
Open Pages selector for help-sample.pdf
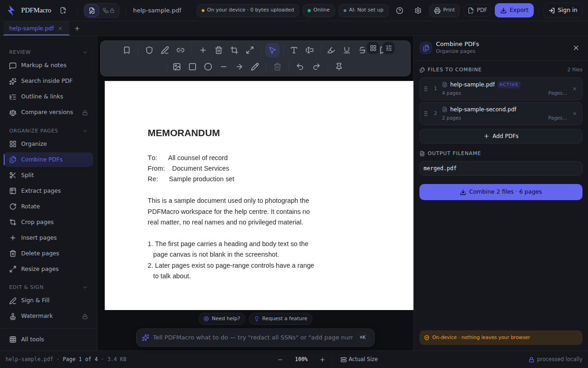pyautogui.click(x=558, y=93)
